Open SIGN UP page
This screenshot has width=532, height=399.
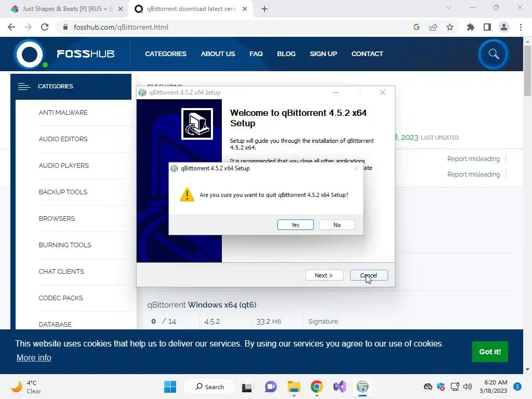click(x=323, y=54)
